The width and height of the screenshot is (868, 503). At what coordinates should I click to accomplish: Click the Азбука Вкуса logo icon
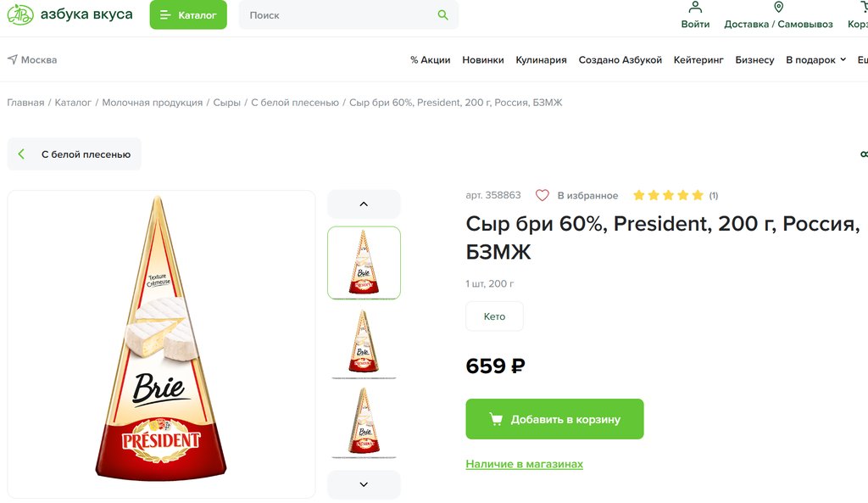pos(20,14)
